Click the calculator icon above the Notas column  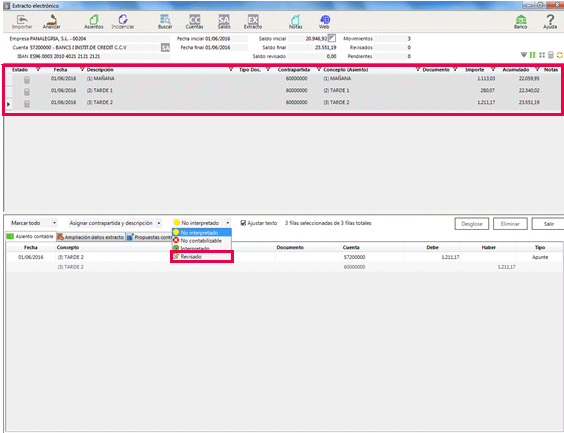pos(551,55)
